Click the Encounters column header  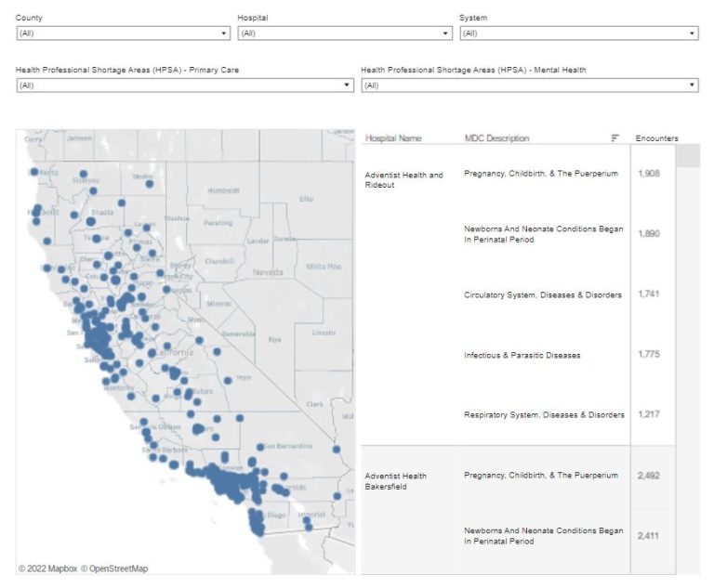(656, 138)
